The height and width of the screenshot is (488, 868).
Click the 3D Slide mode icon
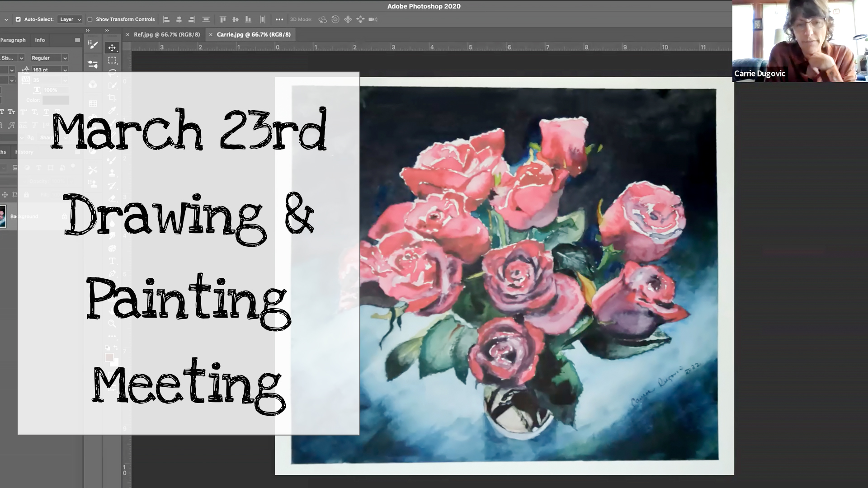pos(360,19)
